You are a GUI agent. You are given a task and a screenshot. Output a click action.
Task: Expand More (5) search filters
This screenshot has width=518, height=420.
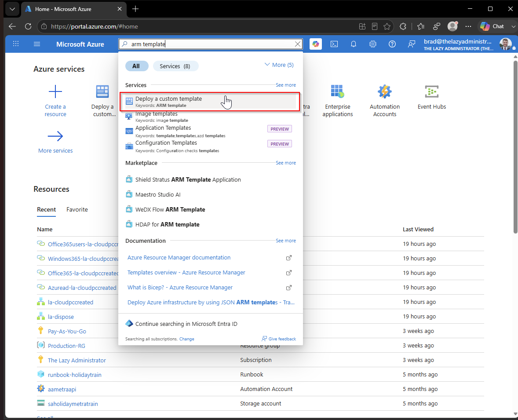tap(279, 65)
